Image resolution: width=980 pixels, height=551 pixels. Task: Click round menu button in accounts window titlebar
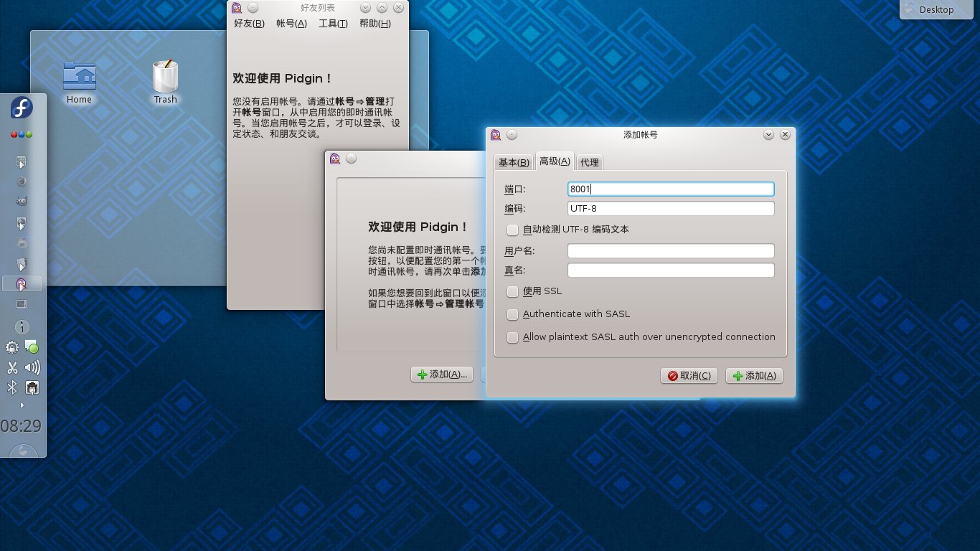[351, 159]
